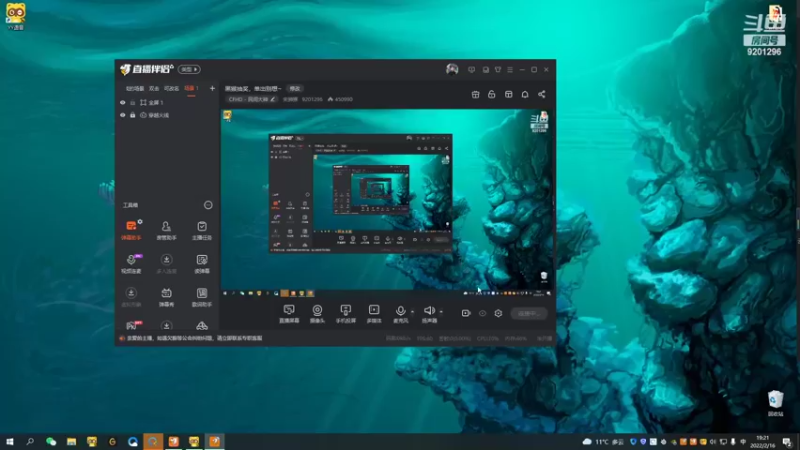Open the 主播任务 tool
800x450 pixels.
(202, 230)
